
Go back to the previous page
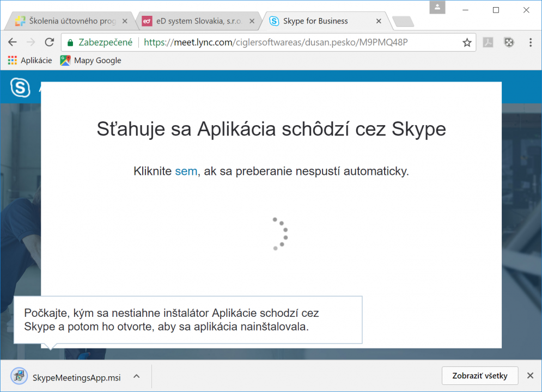[13, 42]
